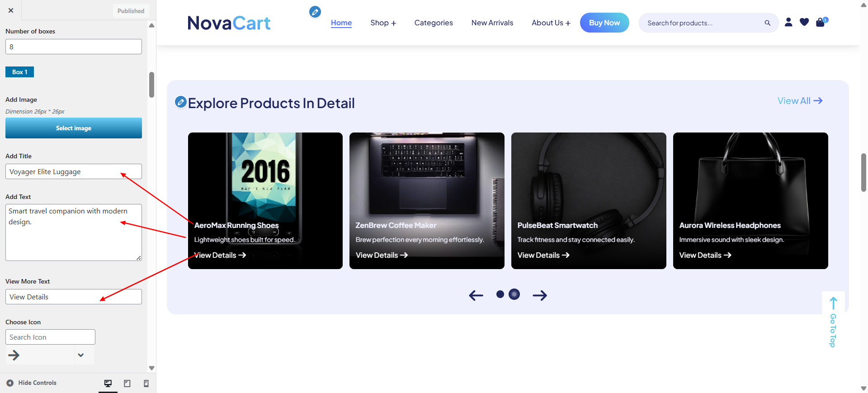Viewport: 868px width, 393px height.
Task: Click the Buy Now button
Action: (x=604, y=23)
